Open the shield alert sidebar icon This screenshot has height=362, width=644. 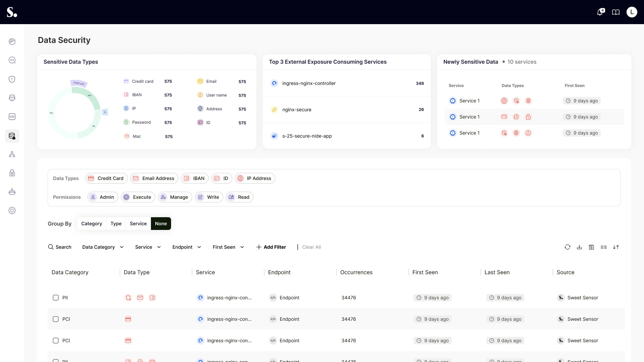[12, 79]
